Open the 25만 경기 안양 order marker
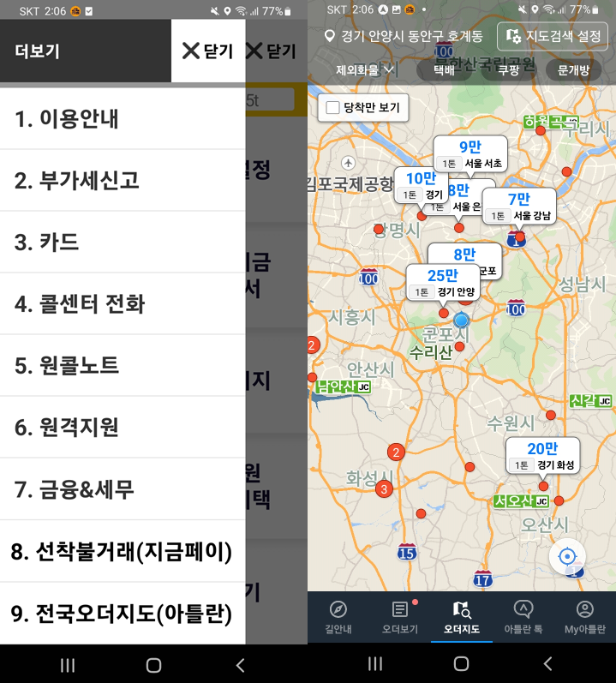 [x=443, y=283]
